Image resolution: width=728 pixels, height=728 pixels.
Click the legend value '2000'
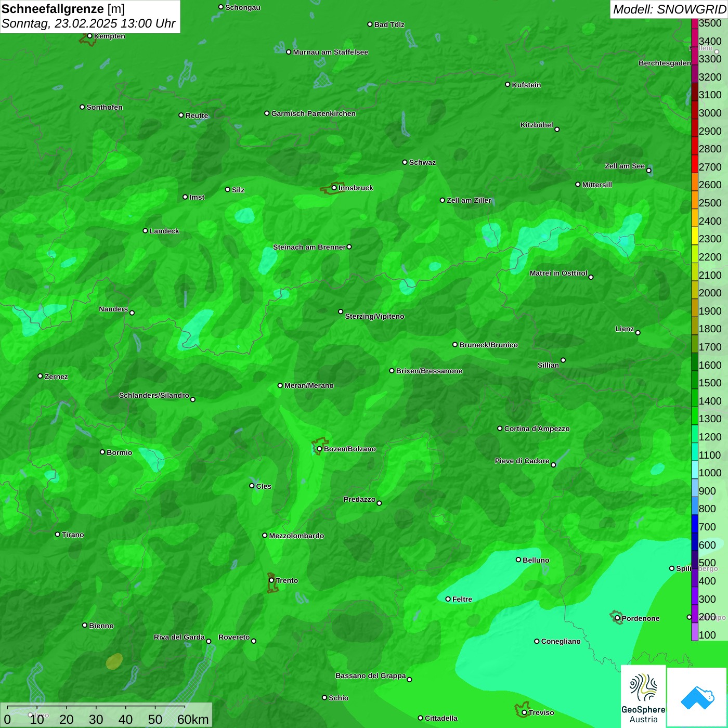pos(710,293)
